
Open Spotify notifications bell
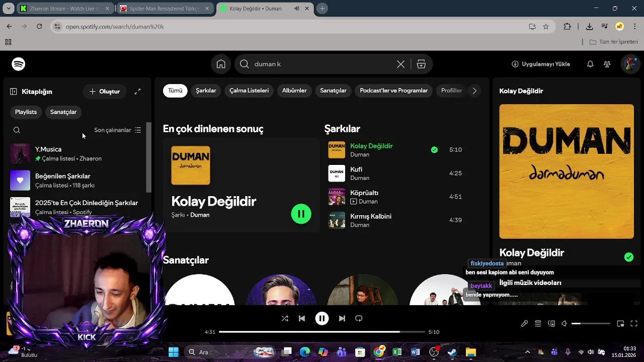590,64
